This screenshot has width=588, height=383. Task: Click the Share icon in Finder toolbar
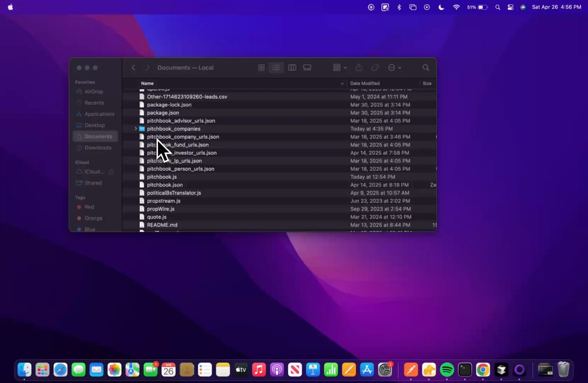point(359,68)
